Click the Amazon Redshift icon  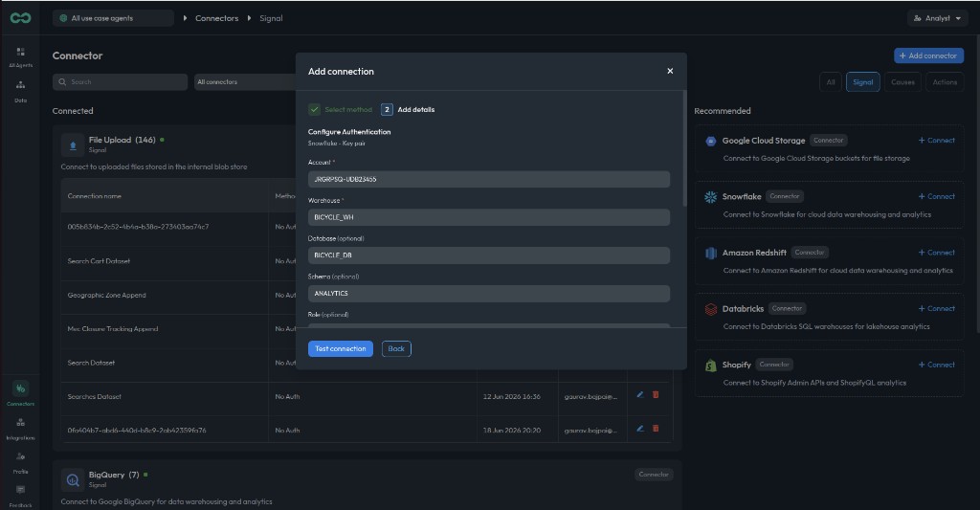point(711,254)
